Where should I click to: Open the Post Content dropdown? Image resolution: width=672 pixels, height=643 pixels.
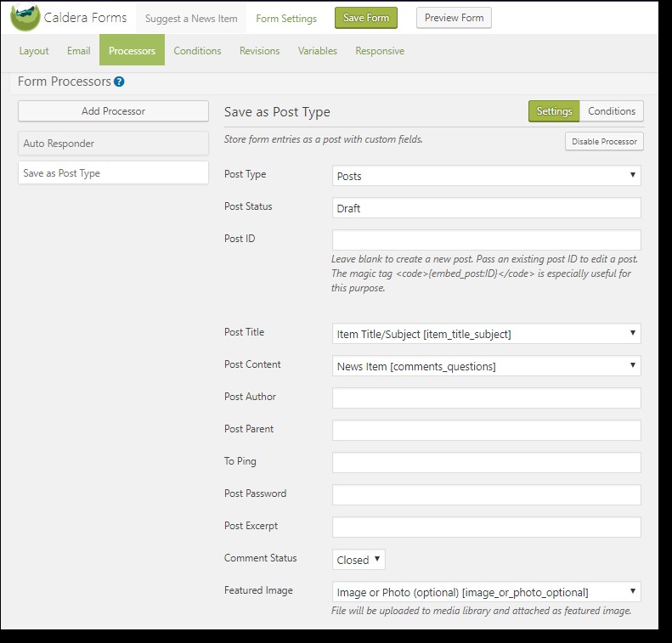click(487, 366)
